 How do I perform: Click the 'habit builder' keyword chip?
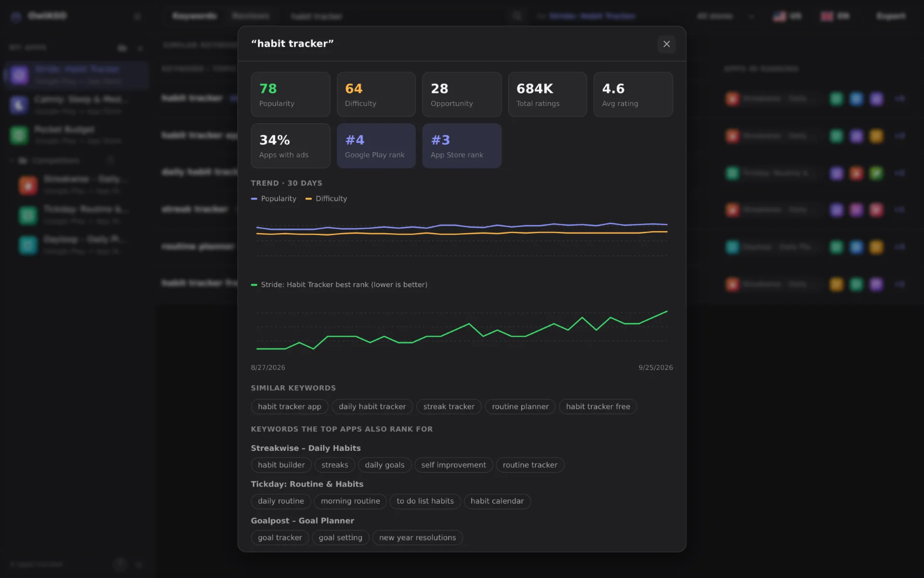281,465
